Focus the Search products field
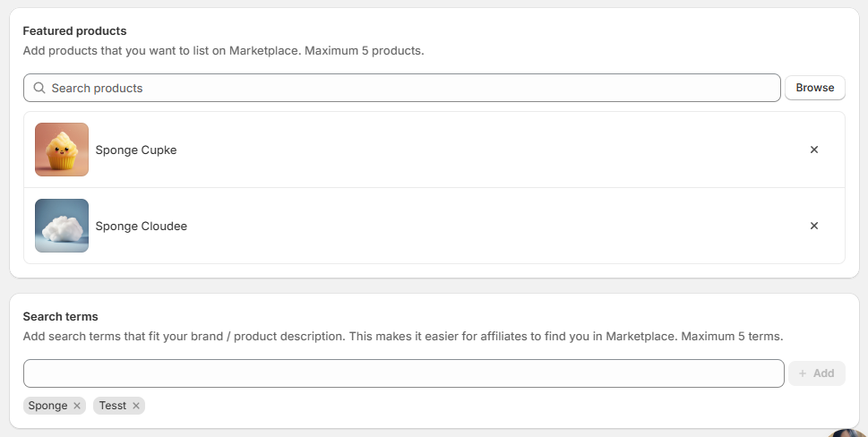Image resolution: width=868 pixels, height=437 pixels. [x=403, y=88]
